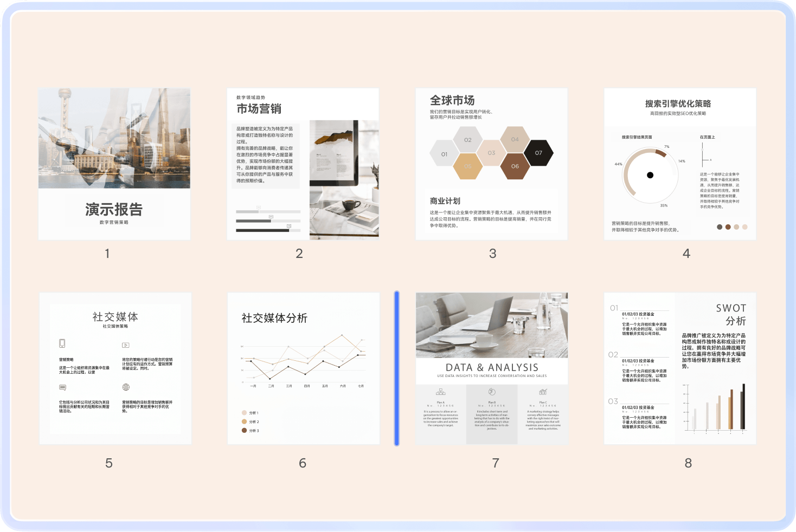Click the blue insertion bar before slide 7
This screenshot has width=796, height=532.
pyautogui.click(x=397, y=368)
